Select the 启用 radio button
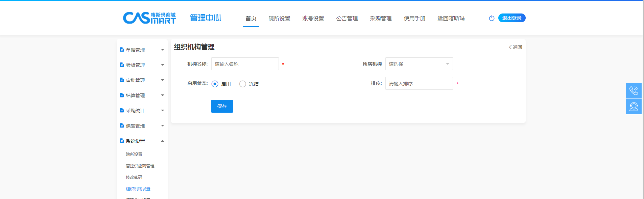 215,84
